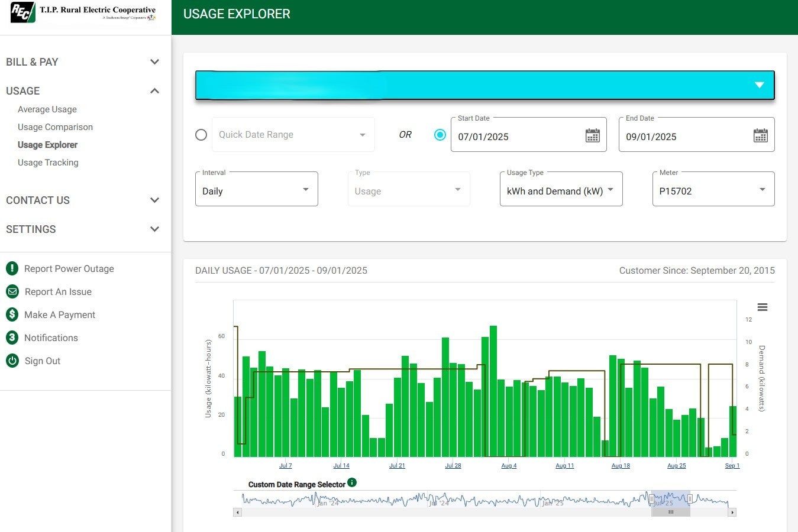
Task: Open the chart export hamburger menu
Action: (762, 307)
